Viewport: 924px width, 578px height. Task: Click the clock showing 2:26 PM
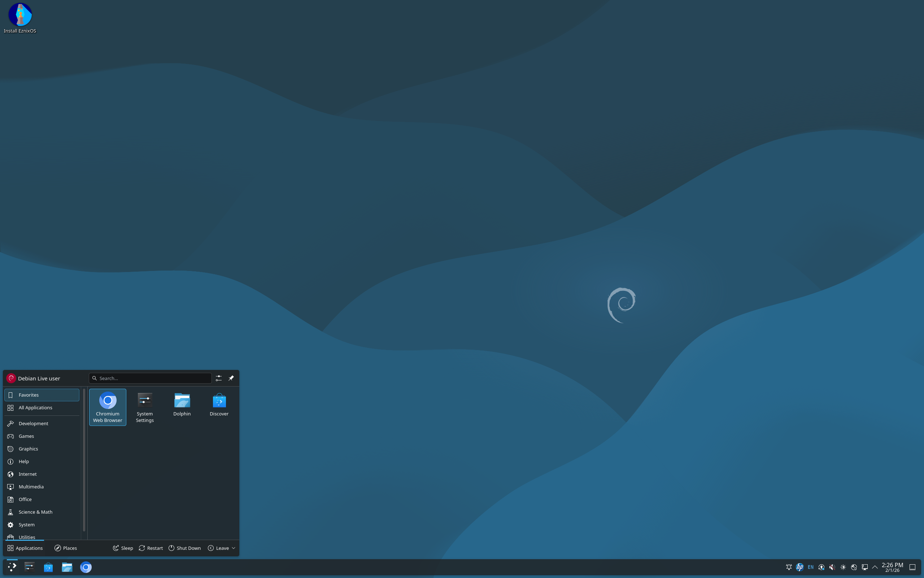(892, 567)
